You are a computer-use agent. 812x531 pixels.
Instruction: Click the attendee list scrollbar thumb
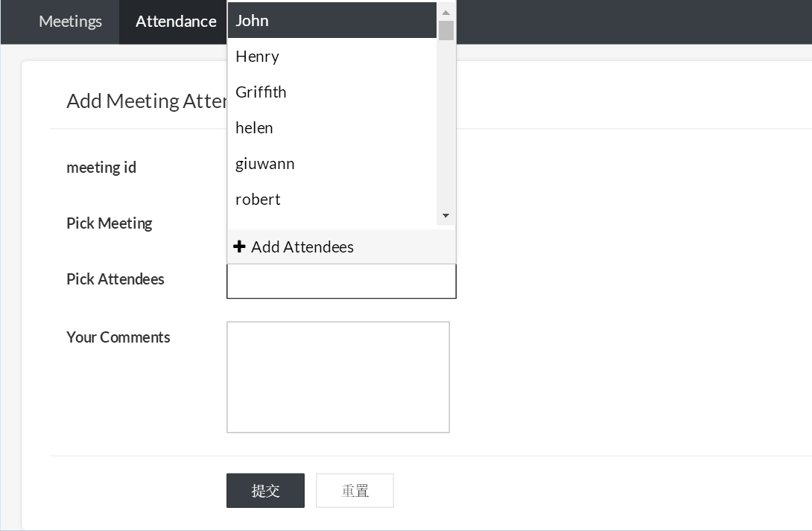pyautogui.click(x=445, y=31)
